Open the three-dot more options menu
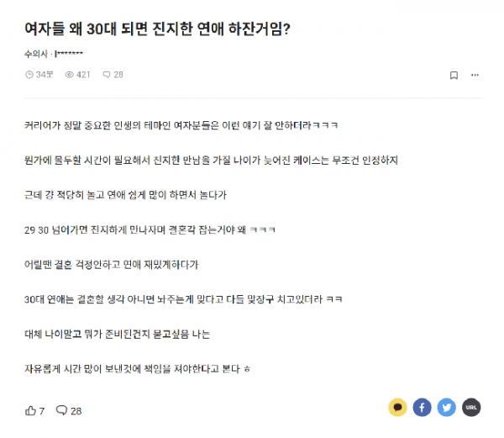The image size is (504, 438). [x=475, y=75]
